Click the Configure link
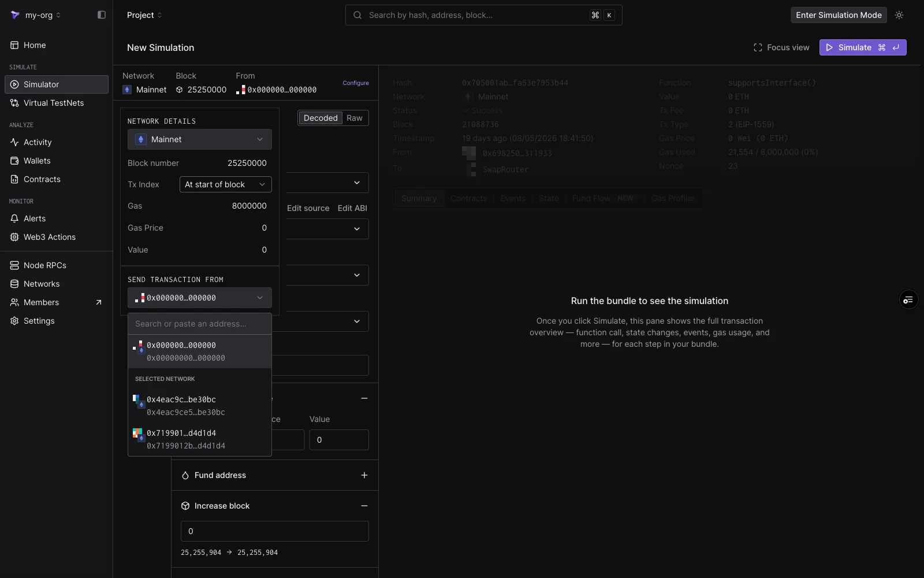 pos(356,83)
